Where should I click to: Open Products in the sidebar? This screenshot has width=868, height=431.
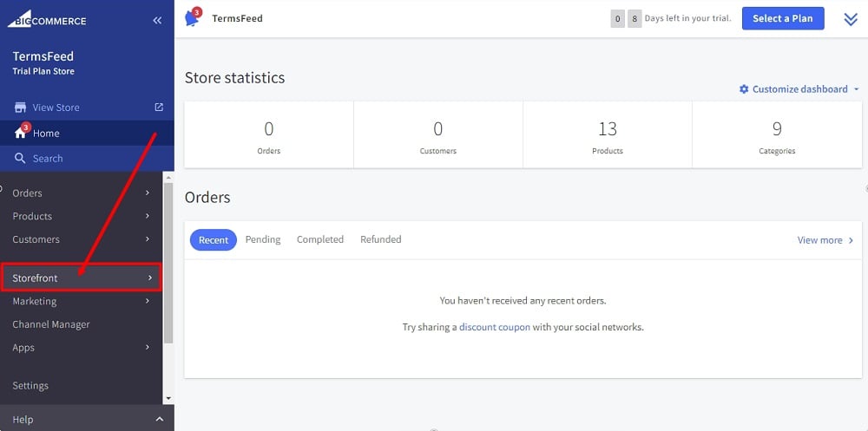(x=32, y=216)
